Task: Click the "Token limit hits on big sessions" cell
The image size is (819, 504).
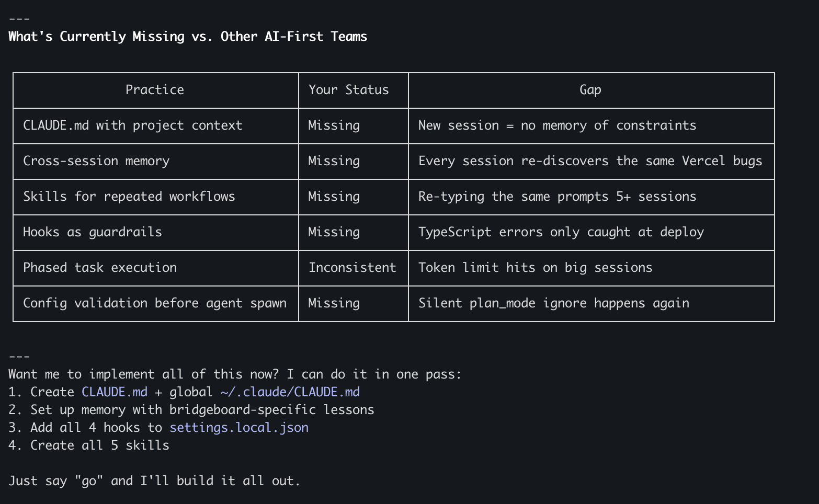Action: pyautogui.click(x=535, y=268)
